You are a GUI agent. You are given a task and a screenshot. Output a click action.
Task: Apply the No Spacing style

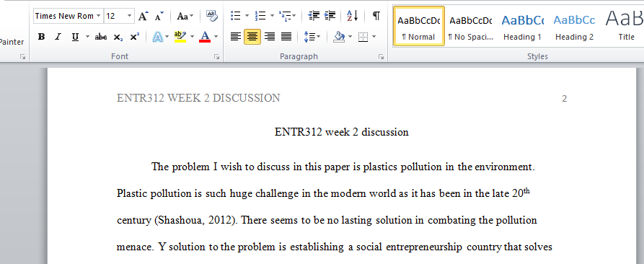click(x=471, y=25)
